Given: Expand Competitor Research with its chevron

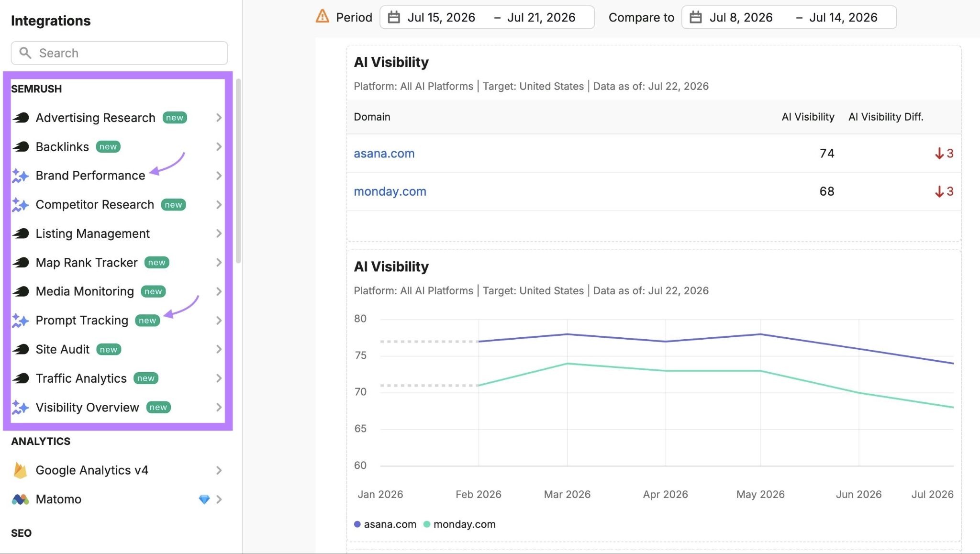Looking at the screenshot, I should pyautogui.click(x=219, y=205).
